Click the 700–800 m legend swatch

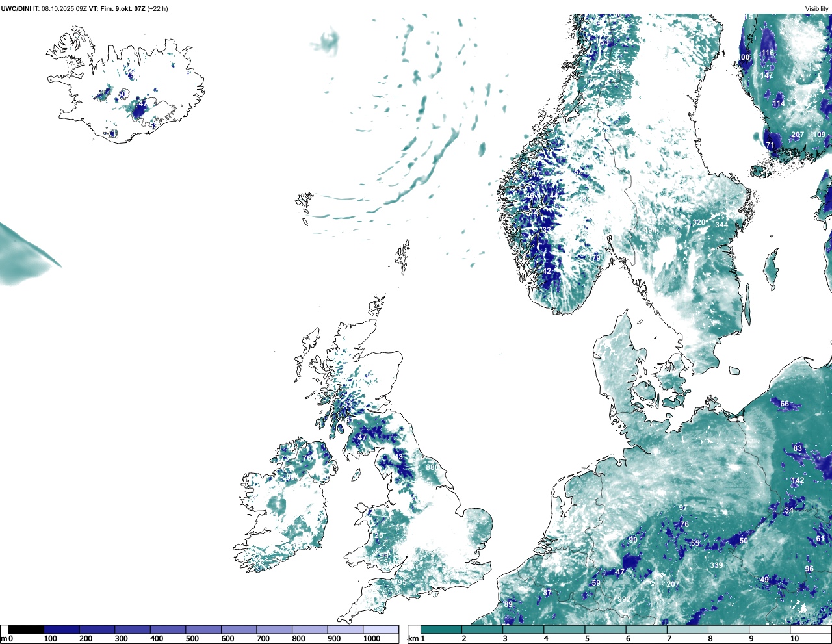pyautogui.click(x=274, y=629)
